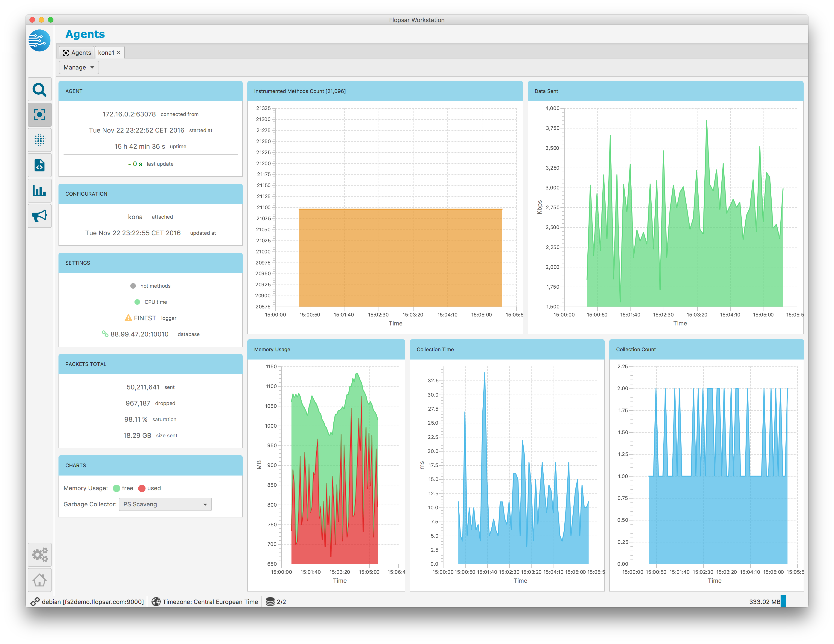Screen dimensions: 834x644
Task: Click the Data Sent chart header
Action: pos(665,91)
